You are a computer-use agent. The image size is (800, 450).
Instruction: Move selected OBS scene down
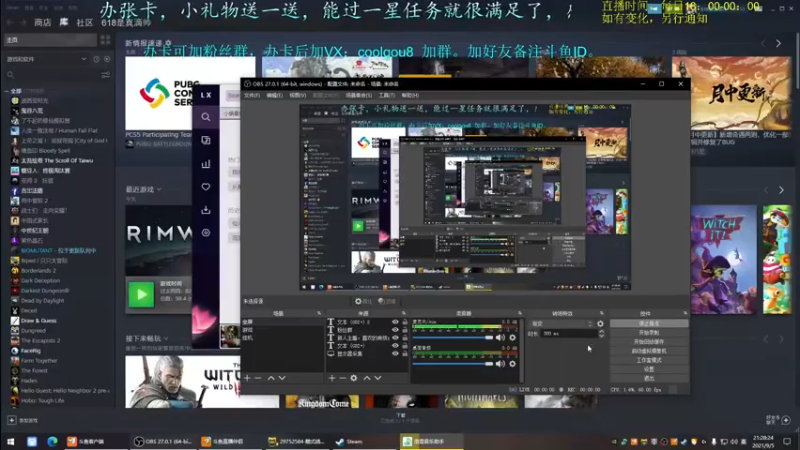282,378
